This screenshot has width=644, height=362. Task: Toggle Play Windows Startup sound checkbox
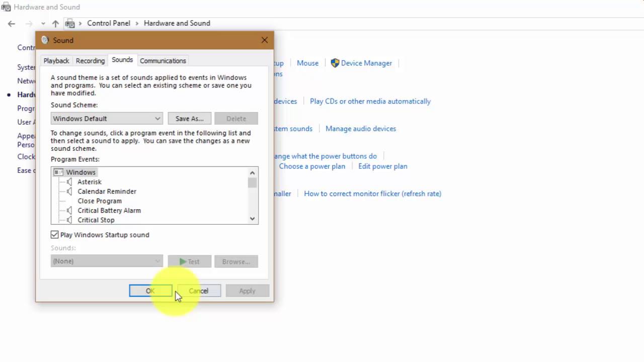54,235
